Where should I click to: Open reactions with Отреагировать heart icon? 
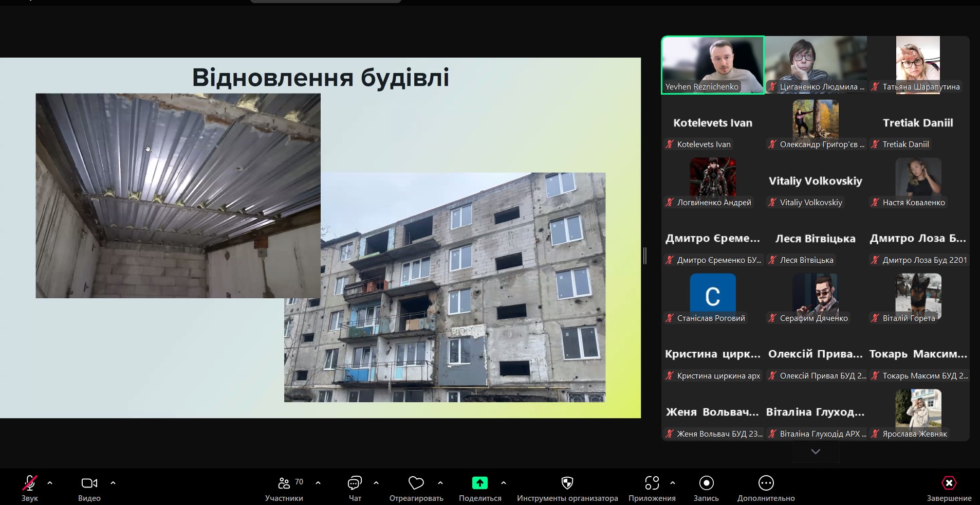tap(416, 483)
